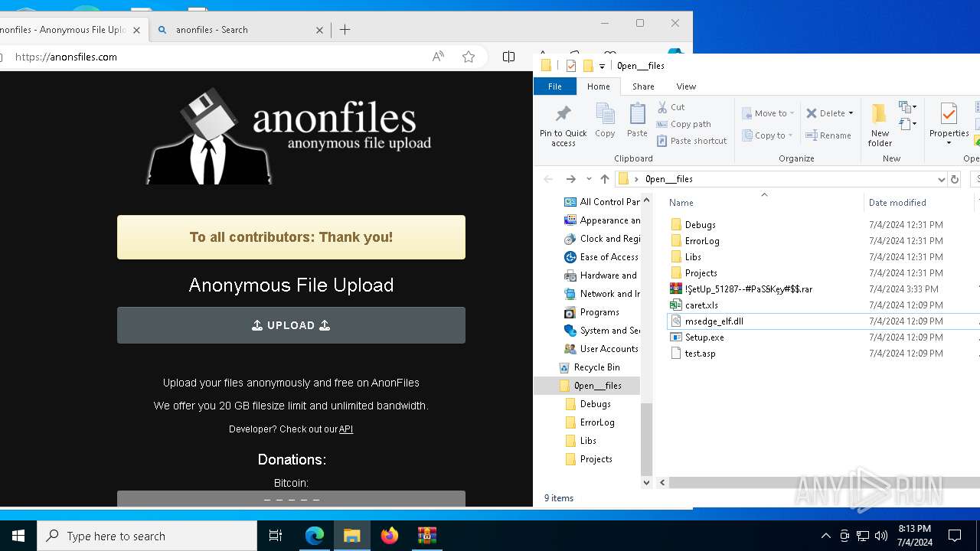The width and height of the screenshot is (980, 551).
Task: Open recent locations dropdown in Explorer
Action: pyautogui.click(x=589, y=179)
